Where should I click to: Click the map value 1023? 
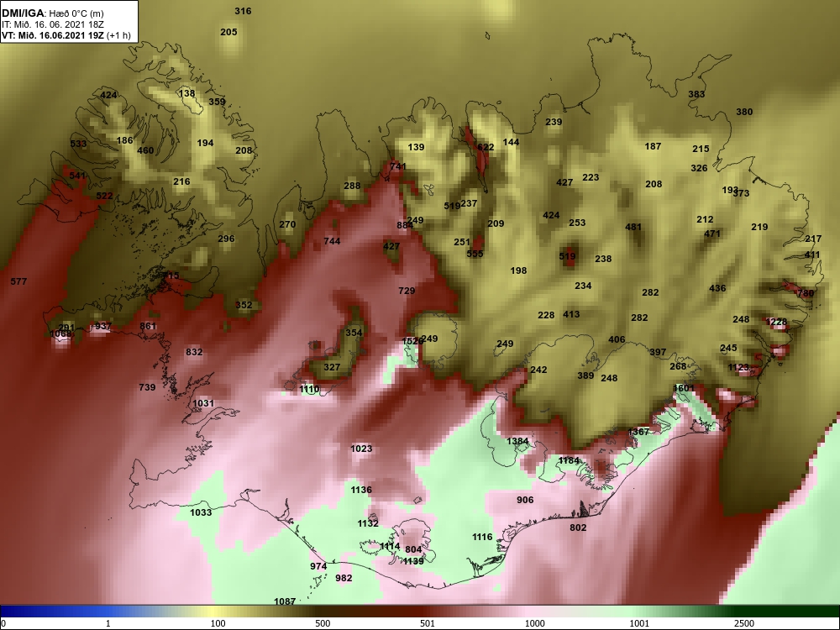[x=361, y=449]
